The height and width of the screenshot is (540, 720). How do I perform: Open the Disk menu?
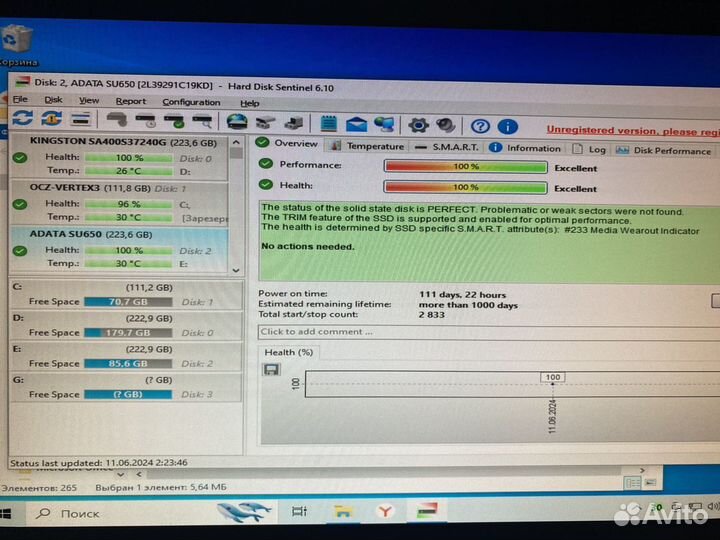[x=53, y=100]
